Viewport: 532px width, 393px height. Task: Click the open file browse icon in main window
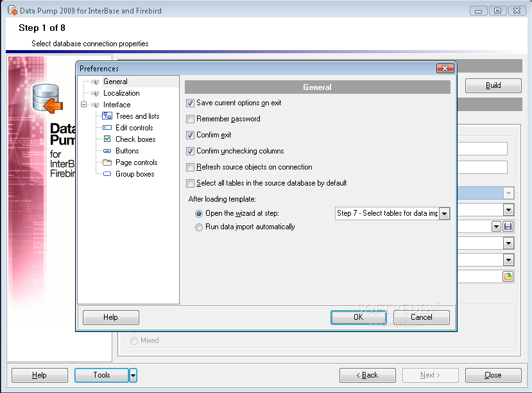coord(508,277)
